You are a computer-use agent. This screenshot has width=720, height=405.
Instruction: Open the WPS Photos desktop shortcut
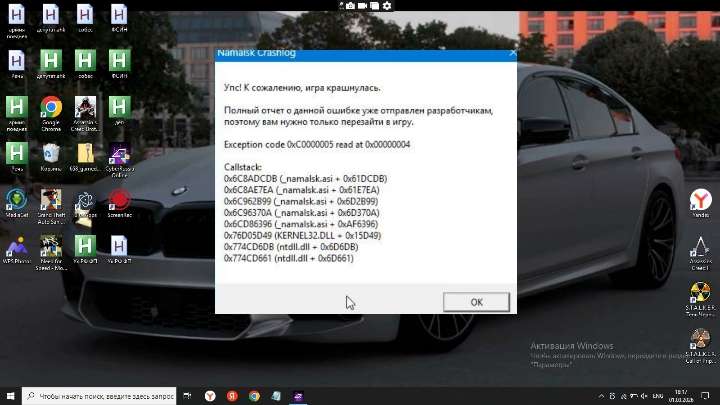pyautogui.click(x=16, y=246)
